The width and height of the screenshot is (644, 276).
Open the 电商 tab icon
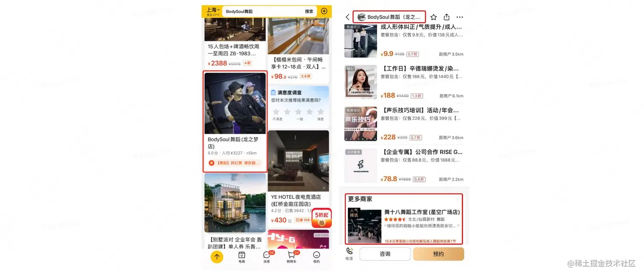pyautogui.click(x=241, y=257)
